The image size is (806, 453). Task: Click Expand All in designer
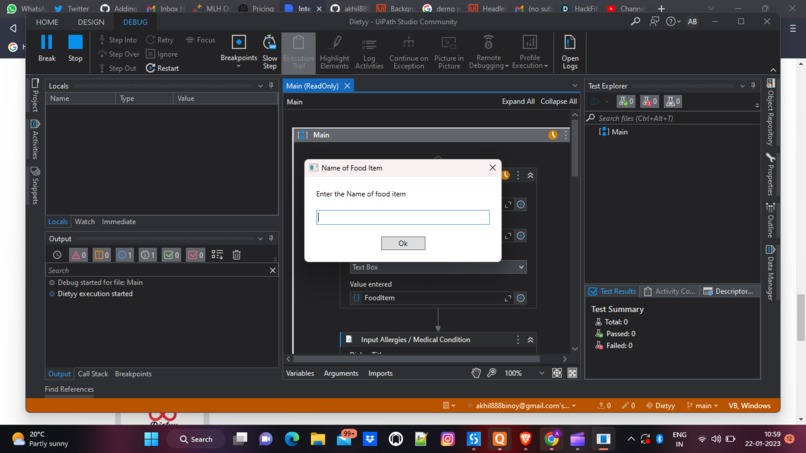point(518,101)
